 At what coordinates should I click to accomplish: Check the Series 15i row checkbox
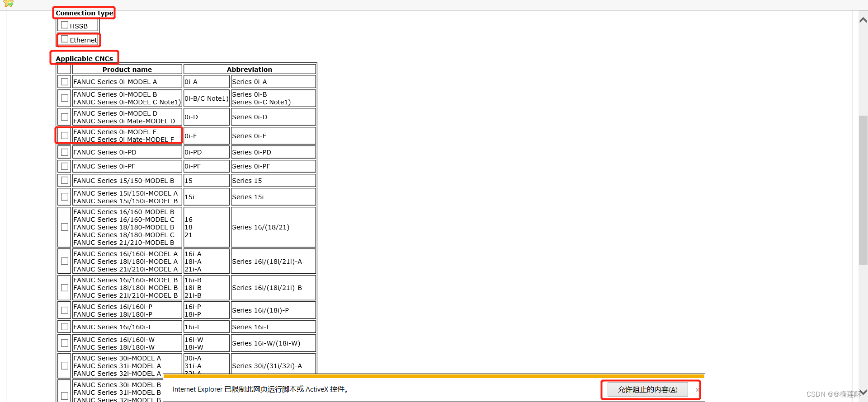[x=65, y=197]
